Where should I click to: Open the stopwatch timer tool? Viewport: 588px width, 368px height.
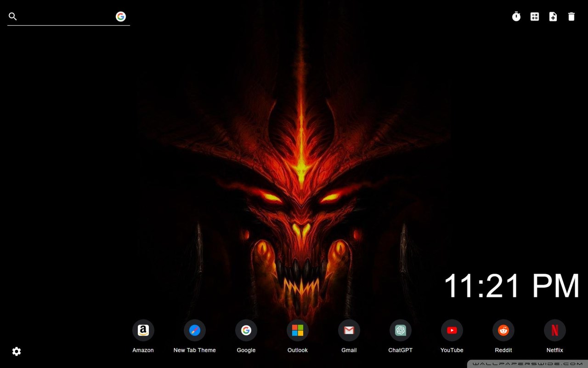coord(516,17)
